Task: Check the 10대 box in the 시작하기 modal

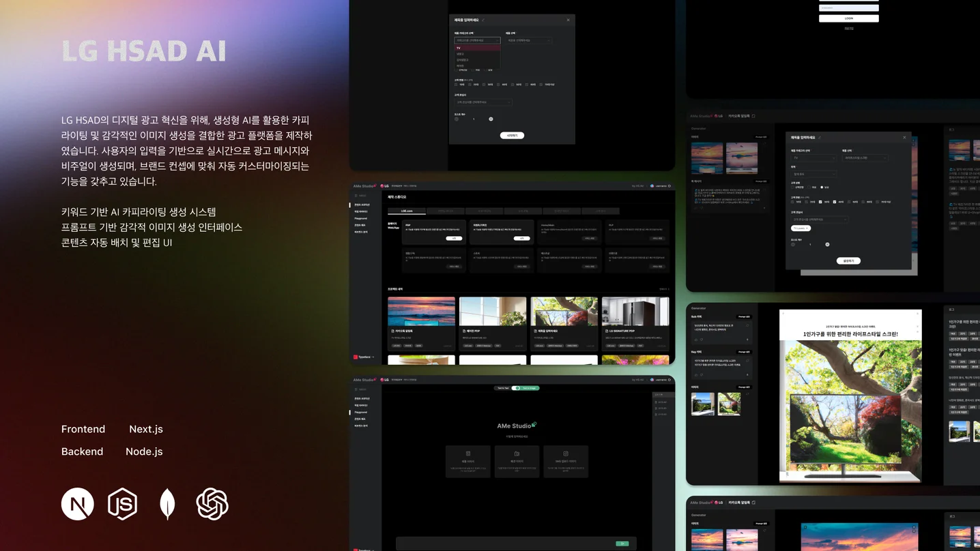Action: click(x=456, y=85)
